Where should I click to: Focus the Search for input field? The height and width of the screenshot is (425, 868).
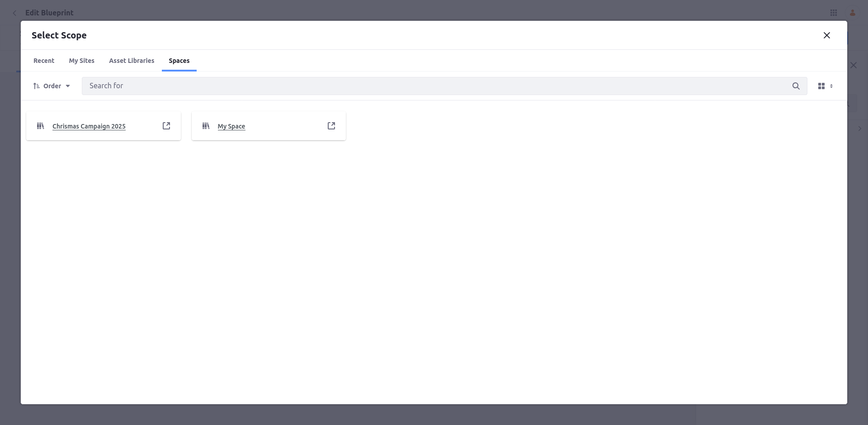pyautogui.click(x=434, y=86)
